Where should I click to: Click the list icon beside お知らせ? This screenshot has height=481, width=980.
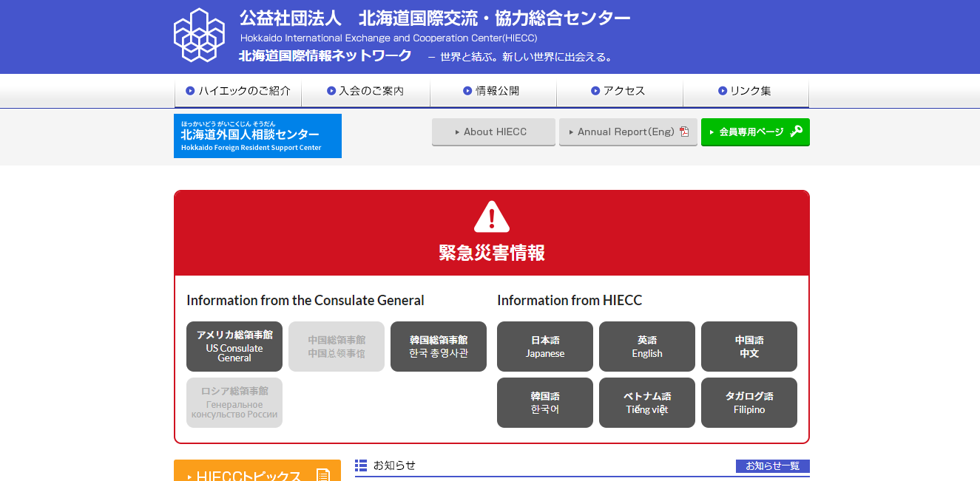point(361,465)
